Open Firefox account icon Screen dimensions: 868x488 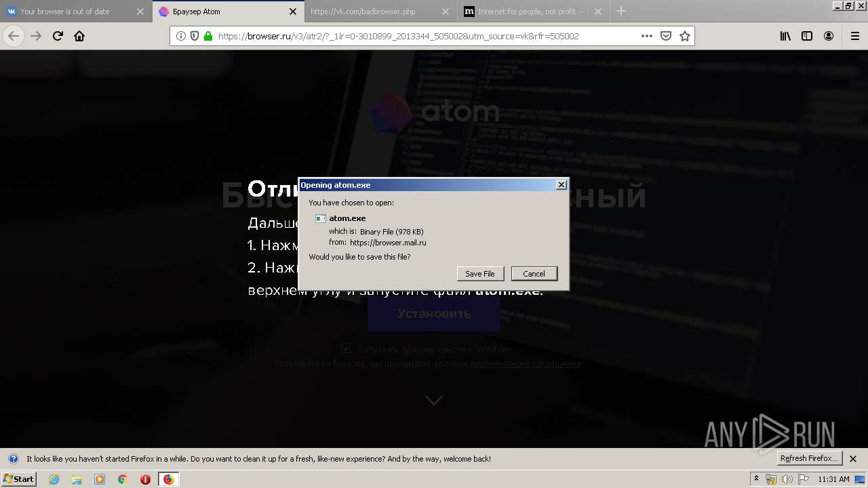[829, 36]
